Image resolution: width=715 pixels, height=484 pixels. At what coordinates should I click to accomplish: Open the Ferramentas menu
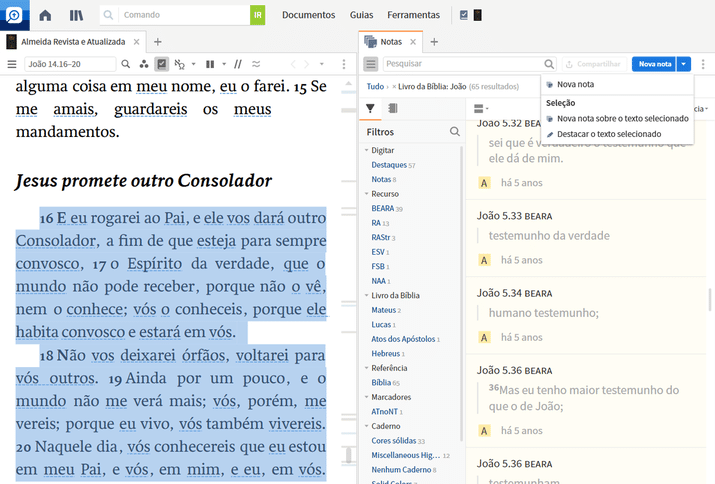coord(414,15)
